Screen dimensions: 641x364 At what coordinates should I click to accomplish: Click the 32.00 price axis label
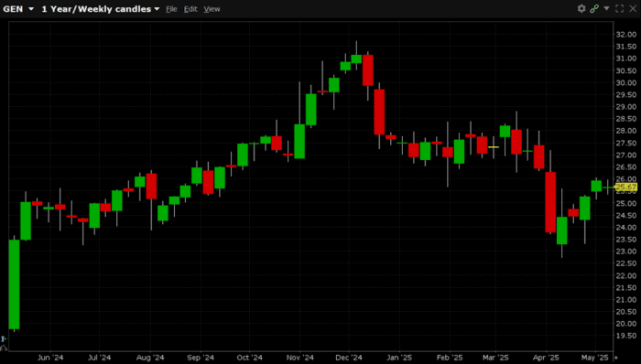625,34
